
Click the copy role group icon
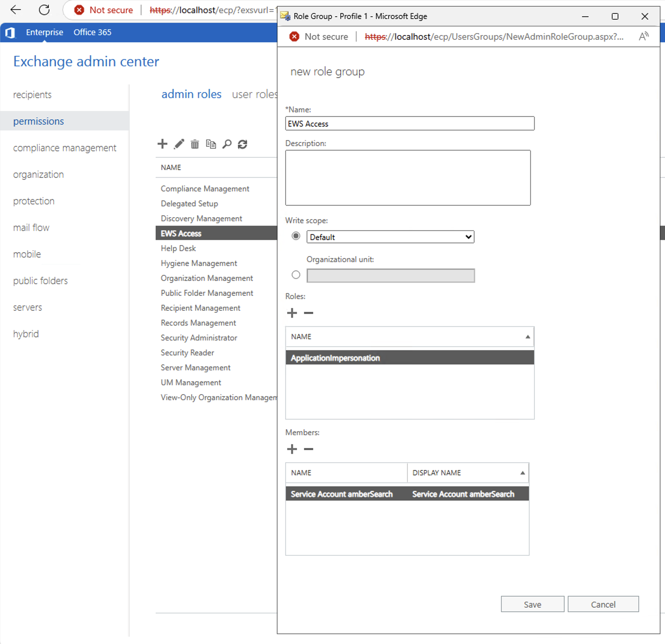[211, 144]
